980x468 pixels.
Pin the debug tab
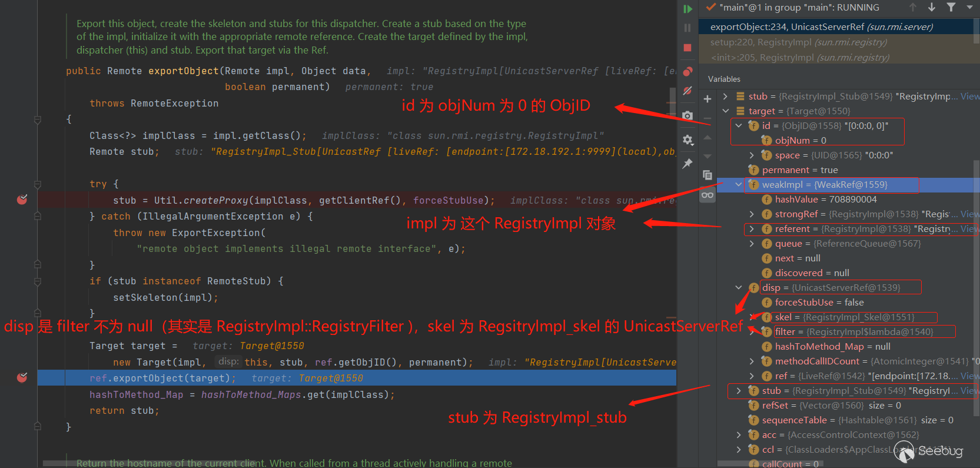click(x=687, y=164)
